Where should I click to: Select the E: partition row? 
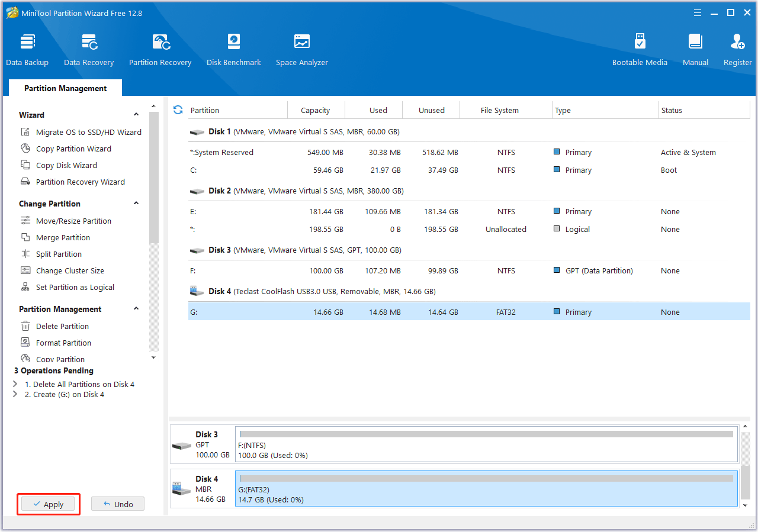469,211
